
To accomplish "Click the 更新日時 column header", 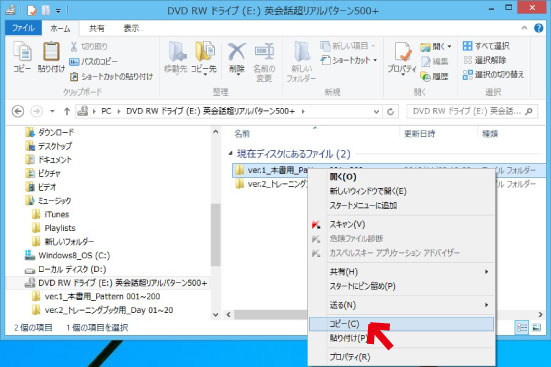I will click(x=420, y=134).
